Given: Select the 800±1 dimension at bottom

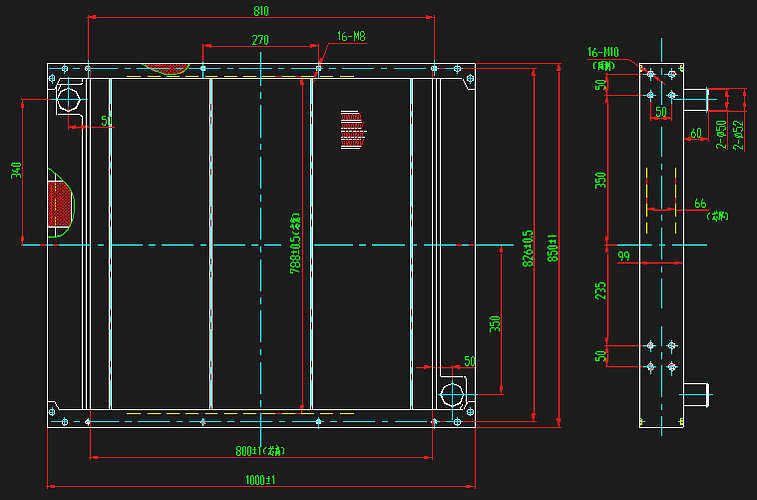Looking at the screenshot, I should [x=260, y=451].
